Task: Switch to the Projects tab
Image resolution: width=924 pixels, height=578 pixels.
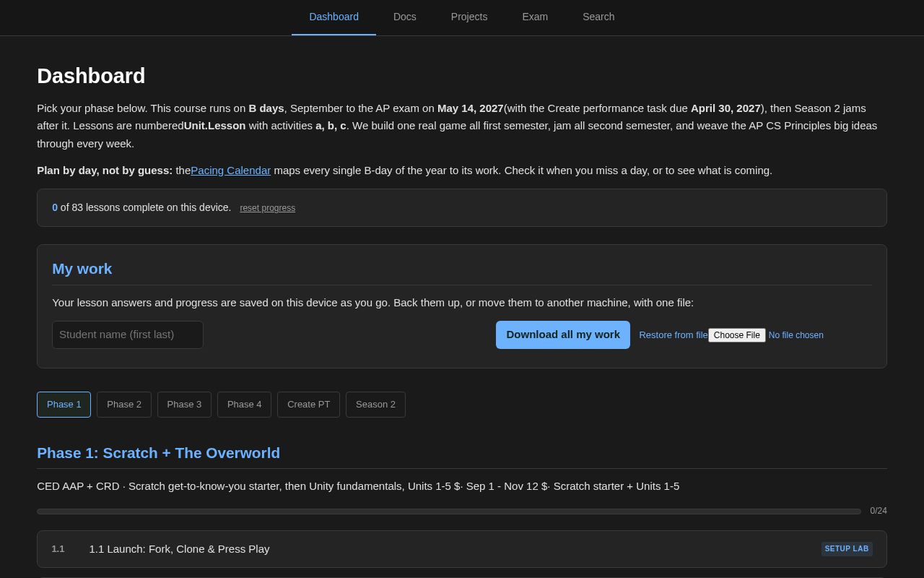Action: click(469, 17)
